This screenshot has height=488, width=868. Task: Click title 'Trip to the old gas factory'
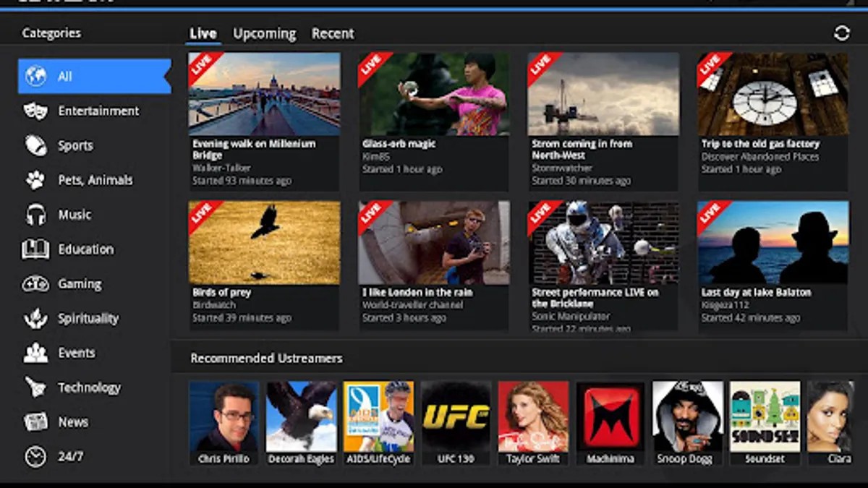[760, 144]
